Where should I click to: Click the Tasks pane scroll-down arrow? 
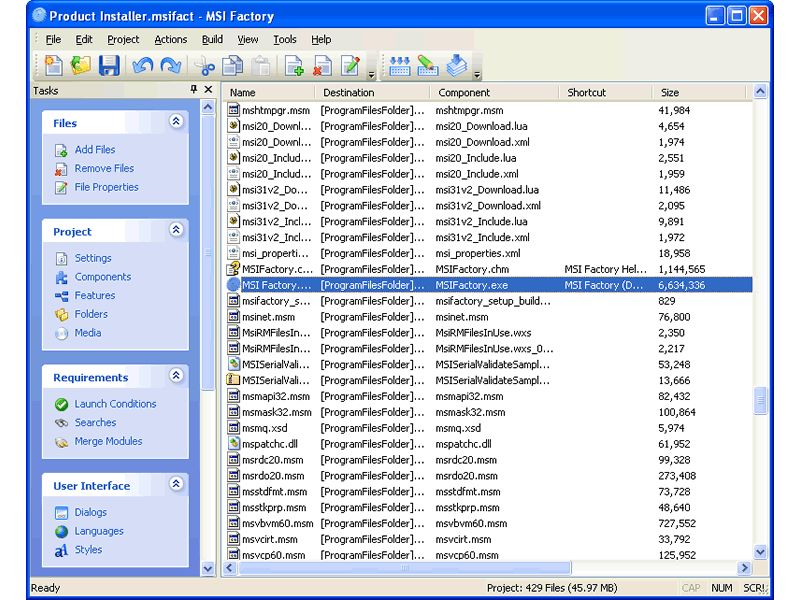(x=208, y=568)
